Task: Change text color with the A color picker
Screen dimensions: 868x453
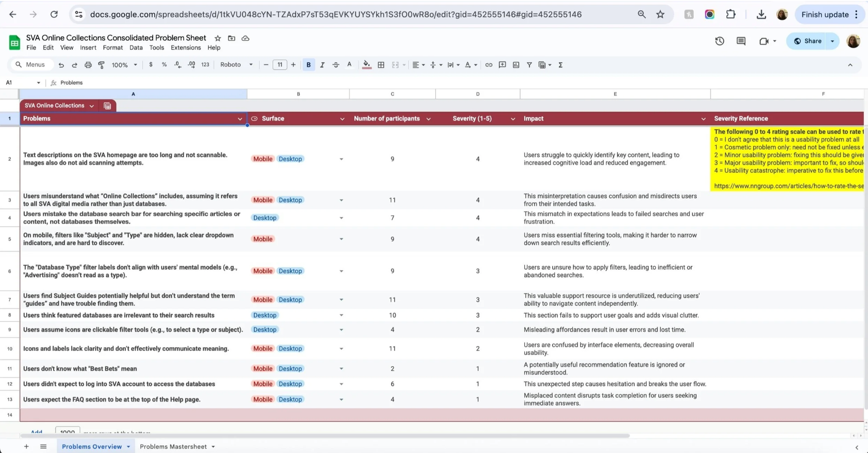Action: click(349, 65)
